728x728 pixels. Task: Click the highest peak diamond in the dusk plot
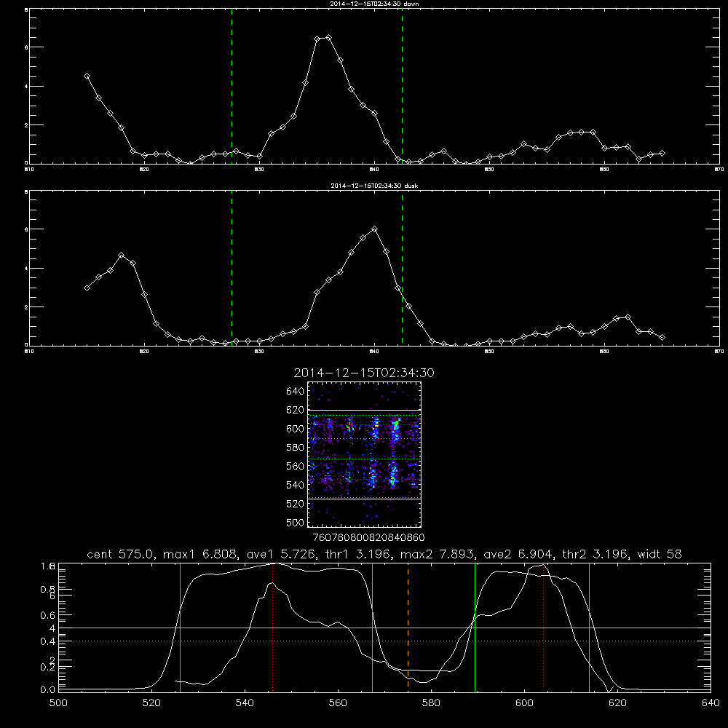click(x=375, y=229)
